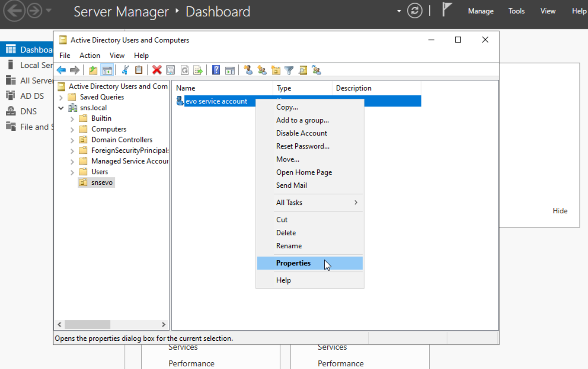
Task: Toggle the Show/Hide Console Tree icon
Action: 107,70
